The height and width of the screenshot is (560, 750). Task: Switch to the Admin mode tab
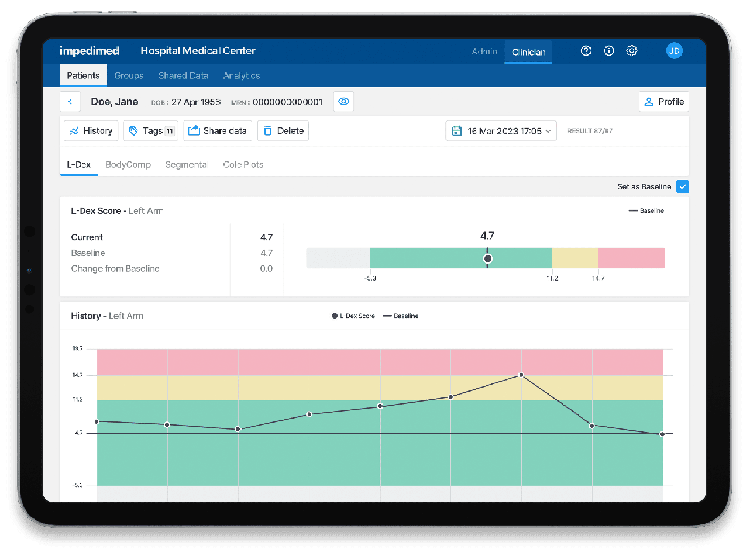pos(484,51)
